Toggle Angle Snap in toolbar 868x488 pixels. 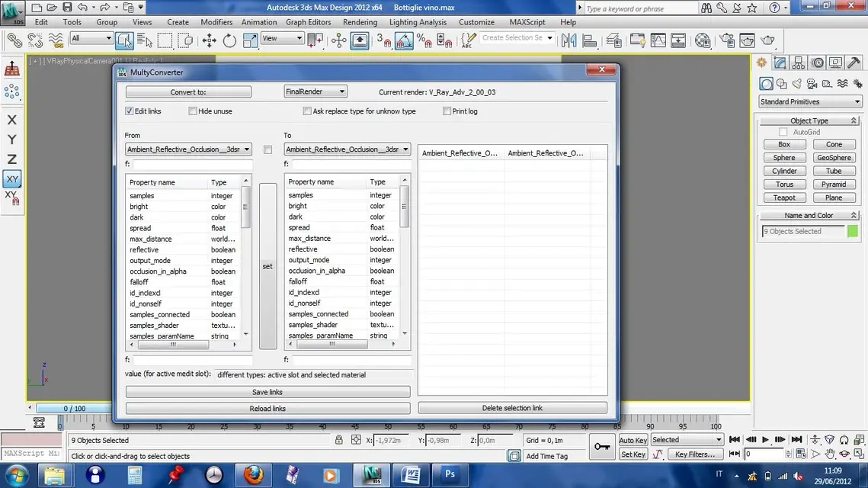tap(404, 40)
